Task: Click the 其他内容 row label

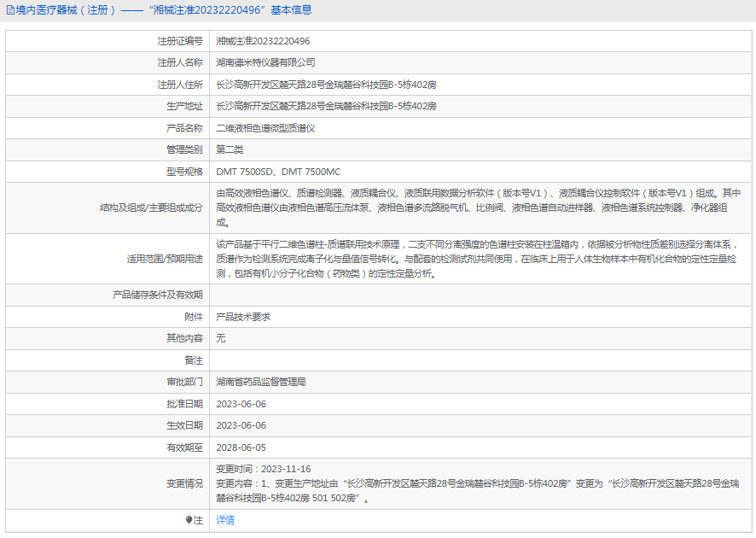Action: (184, 338)
